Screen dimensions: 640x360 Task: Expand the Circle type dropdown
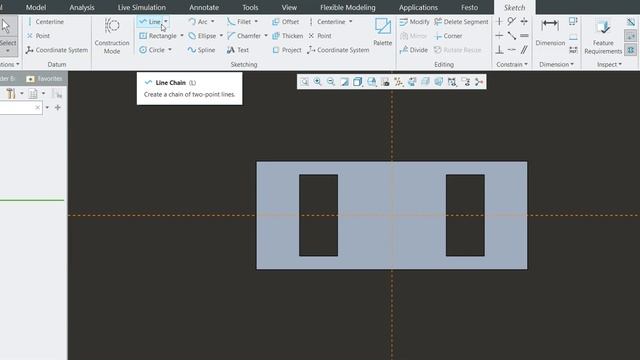(170, 50)
